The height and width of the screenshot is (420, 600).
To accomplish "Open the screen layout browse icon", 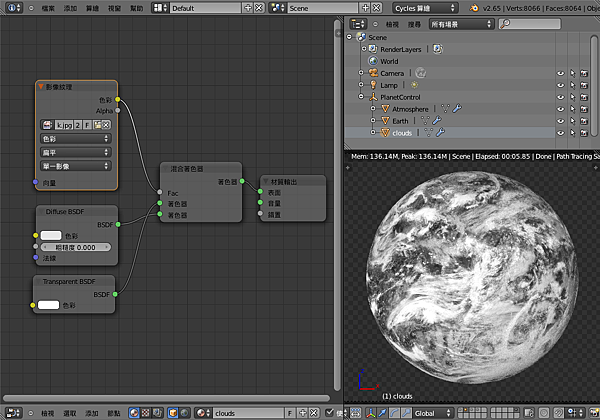I will pyautogui.click(x=160, y=8).
